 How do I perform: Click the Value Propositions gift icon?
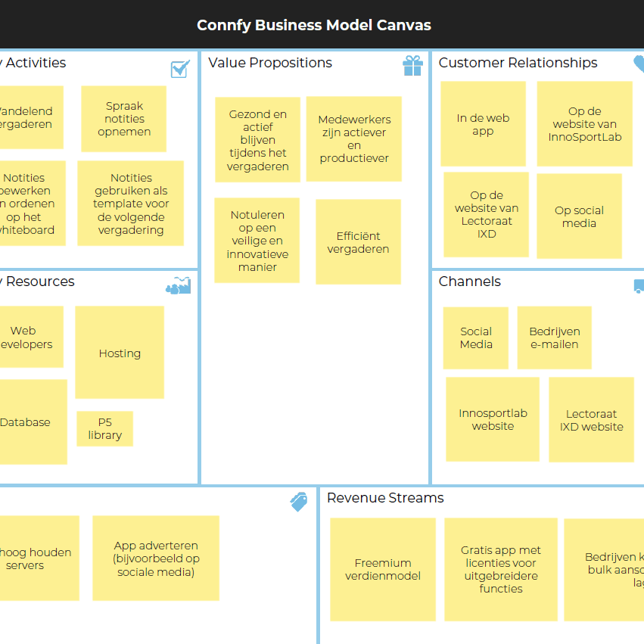click(412, 66)
